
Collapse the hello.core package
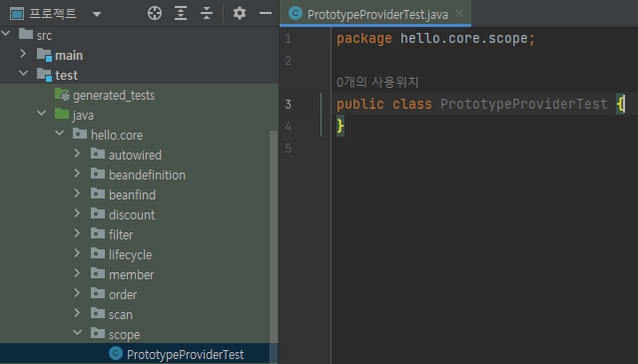59,134
